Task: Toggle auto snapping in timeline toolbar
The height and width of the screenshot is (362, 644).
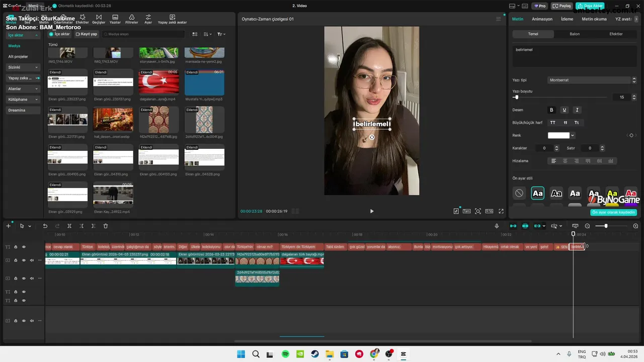Action: [x=525, y=226]
